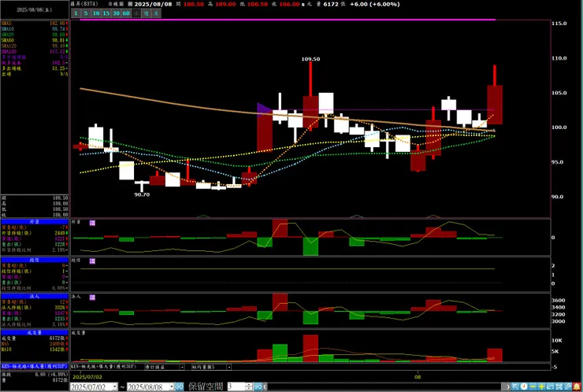Click the purple icon in the foreign-investor panel

pos(92,223)
